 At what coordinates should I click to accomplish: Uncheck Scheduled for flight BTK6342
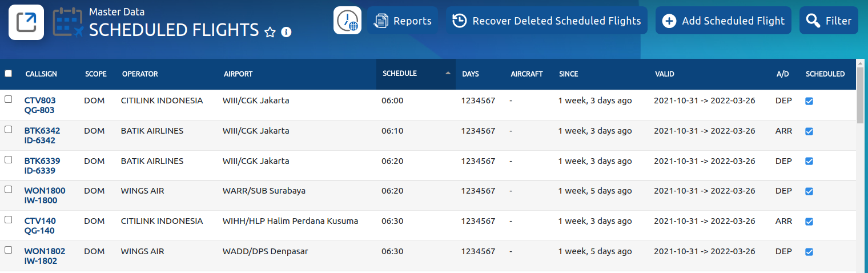[809, 131]
